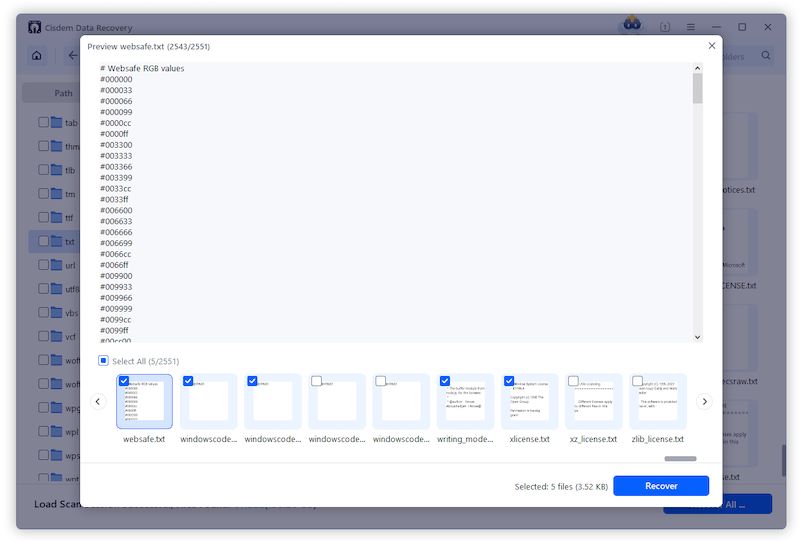Click the 'vcf' folder icon in the tree
The image size is (800, 541).
coord(57,336)
